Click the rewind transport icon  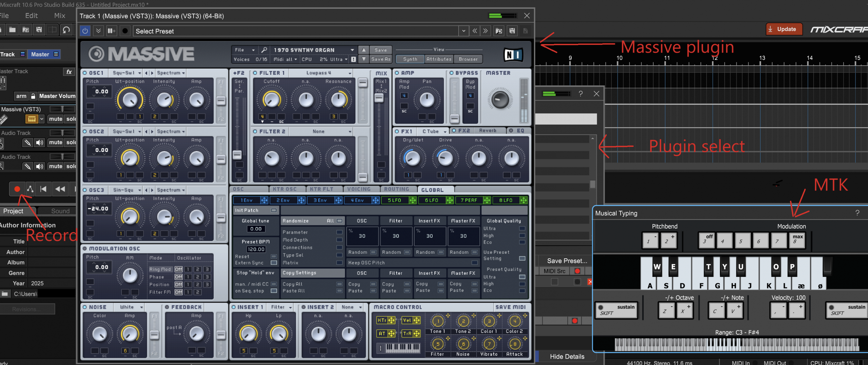pyautogui.click(x=60, y=189)
